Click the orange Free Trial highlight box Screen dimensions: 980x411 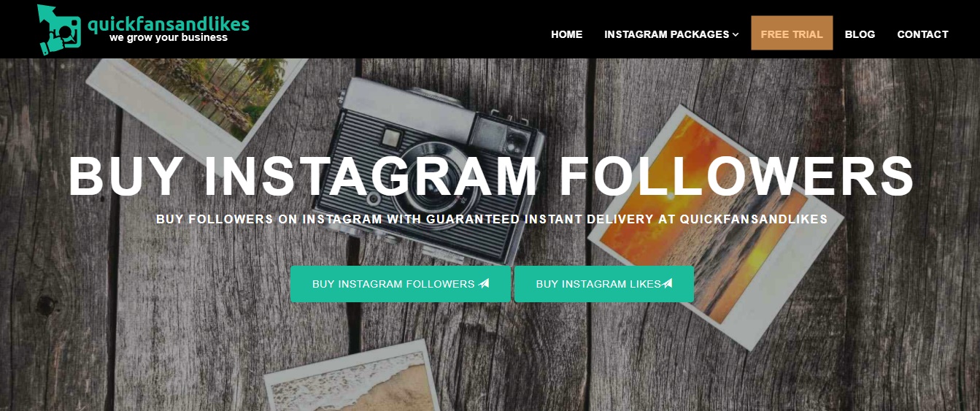click(x=792, y=33)
